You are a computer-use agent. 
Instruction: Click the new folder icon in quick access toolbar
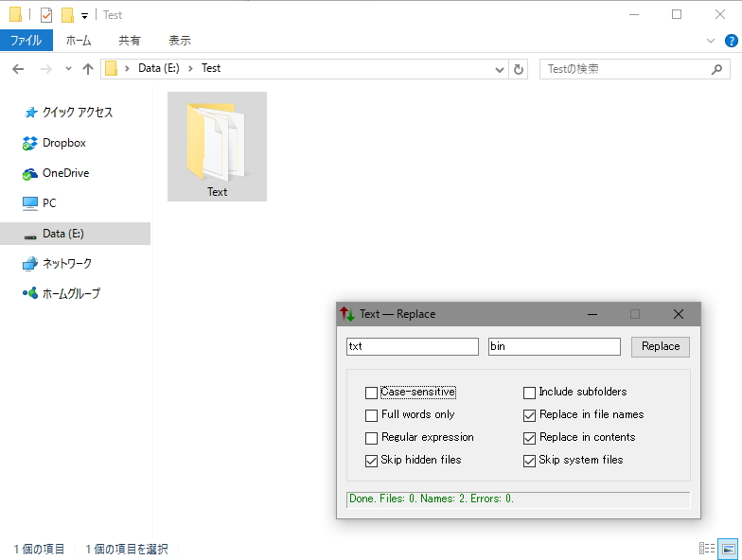coord(67,15)
